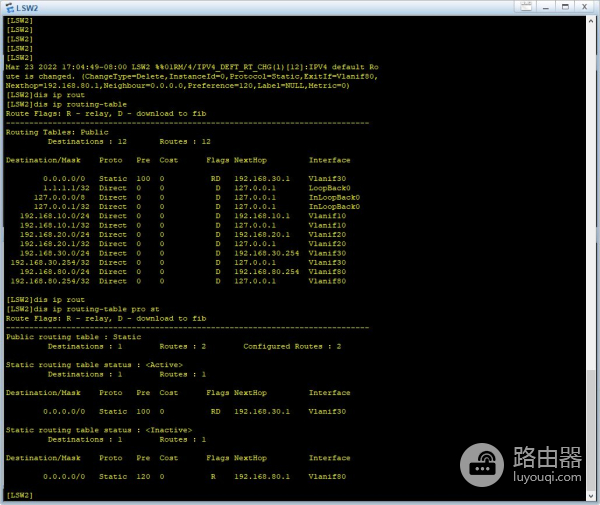Minimize the LSW2 terminal window
This screenshot has height=505, width=600.
click(x=545, y=7)
